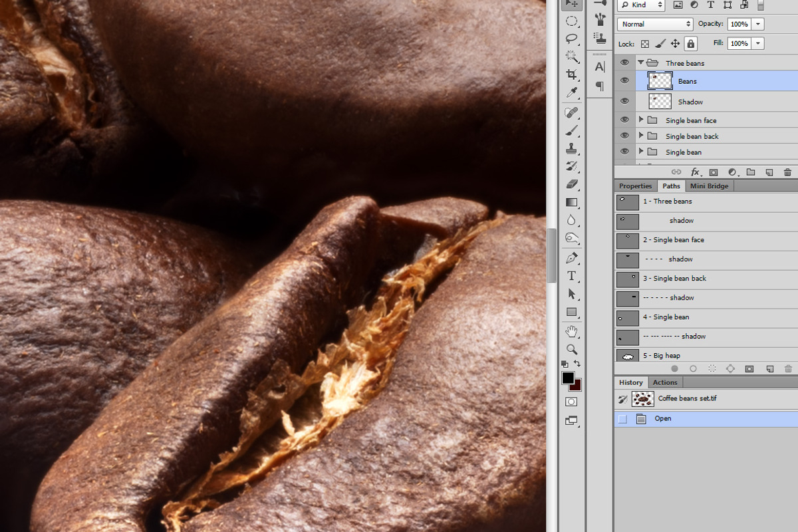Change screen mode icon
The image size is (798, 532).
pyautogui.click(x=571, y=420)
